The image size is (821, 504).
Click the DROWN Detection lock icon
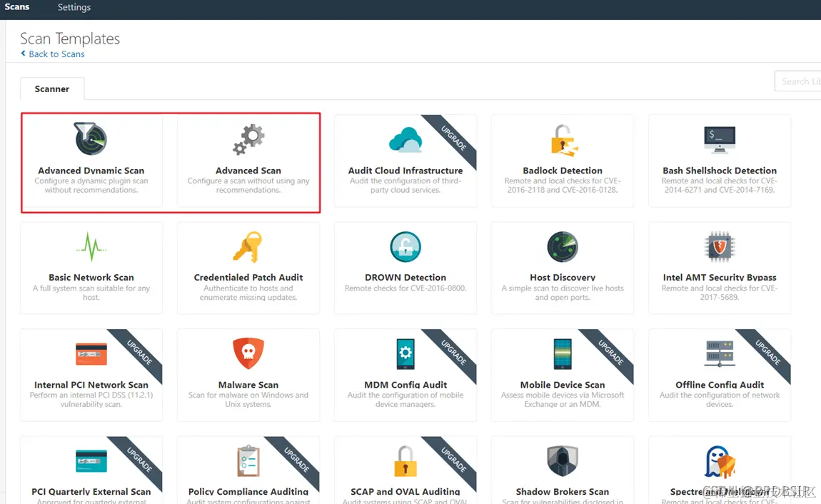[406, 246]
